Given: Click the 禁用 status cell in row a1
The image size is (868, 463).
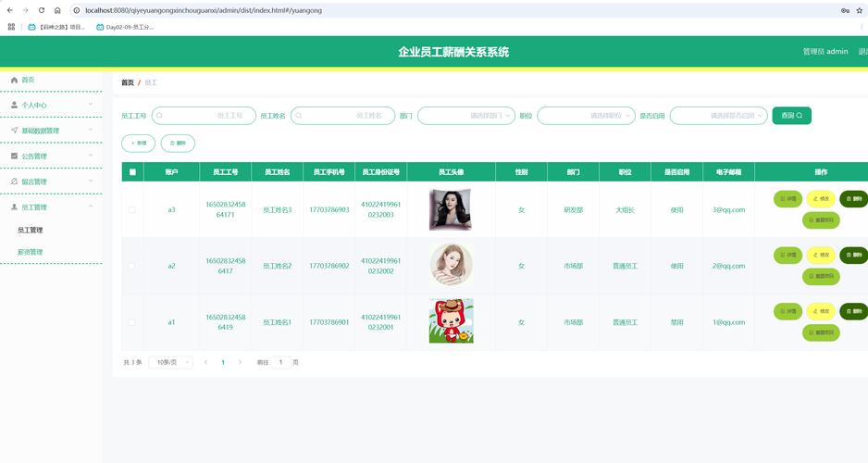Looking at the screenshot, I should 676,322.
